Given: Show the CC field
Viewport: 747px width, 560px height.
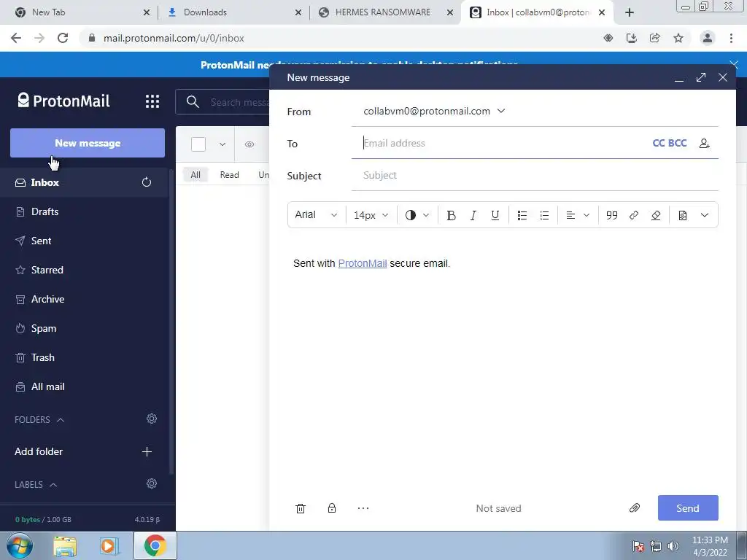Looking at the screenshot, I should [659, 144].
